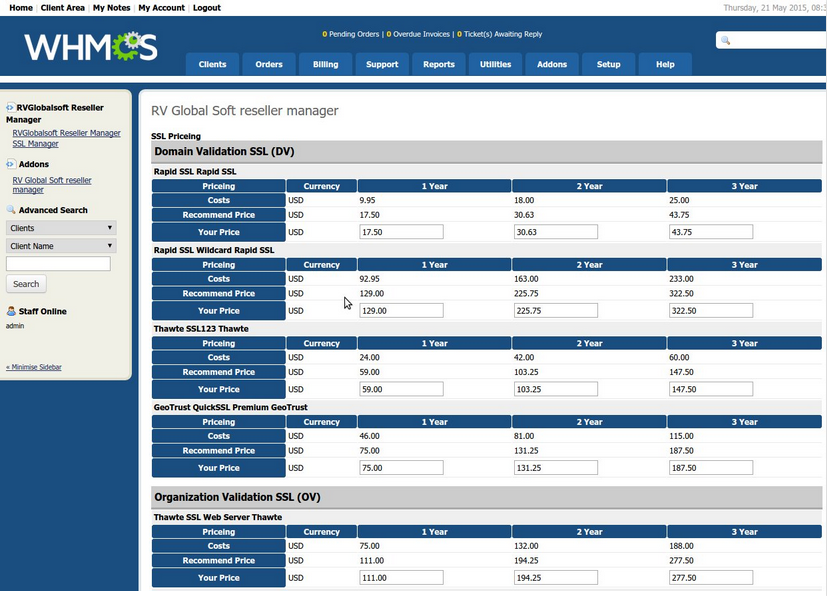
Task: Edit GeoTrust QuickSSL 1 Year price 75.00
Action: coord(401,467)
